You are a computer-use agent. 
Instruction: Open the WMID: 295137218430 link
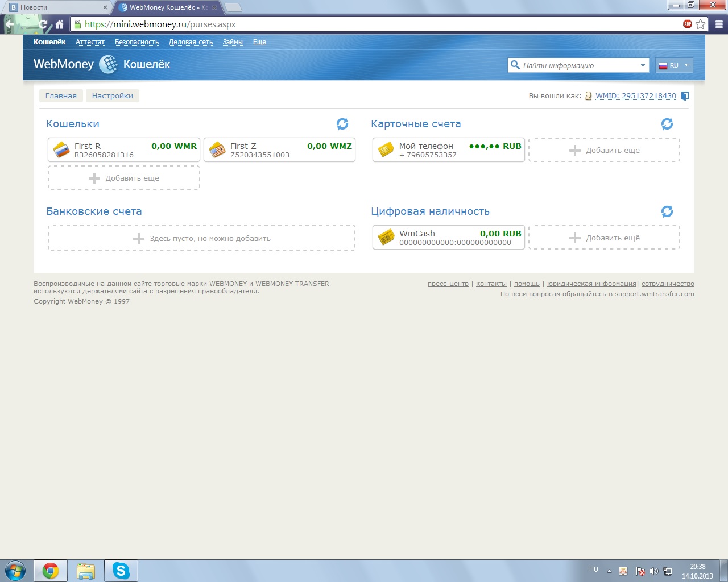pos(636,96)
